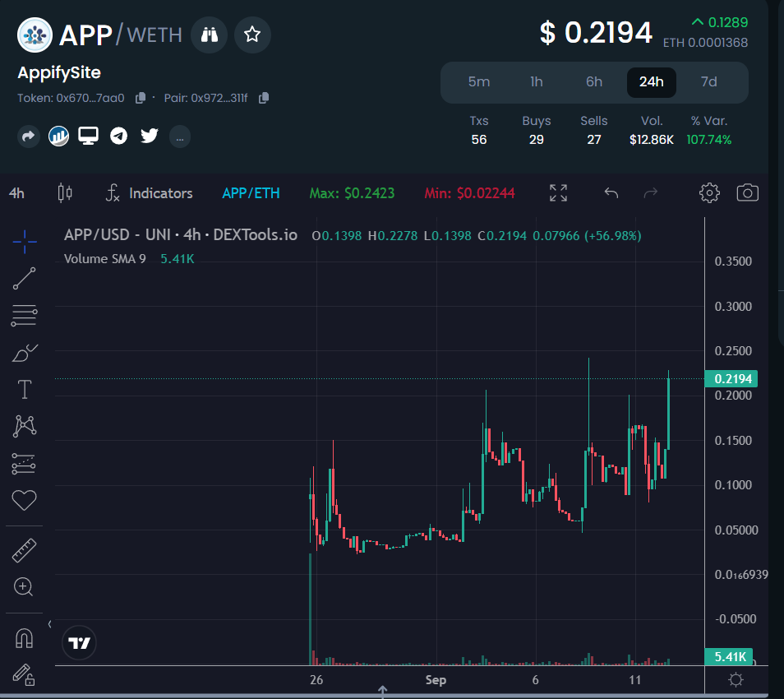The width and height of the screenshot is (784, 699).
Task: Open the Twitter link icon
Action: pos(149,136)
